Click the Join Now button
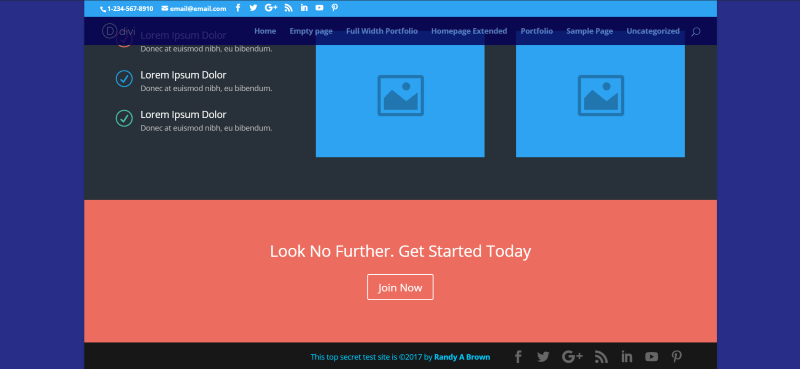The height and width of the screenshot is (369, 800). tap(401, 287)
